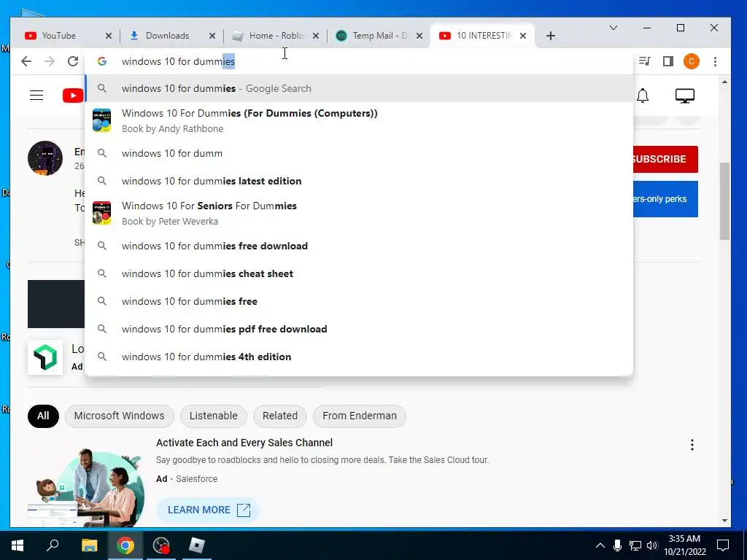The height and width of the screenshot is (560, 747).
Task: Choose 'windows 10 for dummies 4th edition'
Action: (359, 357)
